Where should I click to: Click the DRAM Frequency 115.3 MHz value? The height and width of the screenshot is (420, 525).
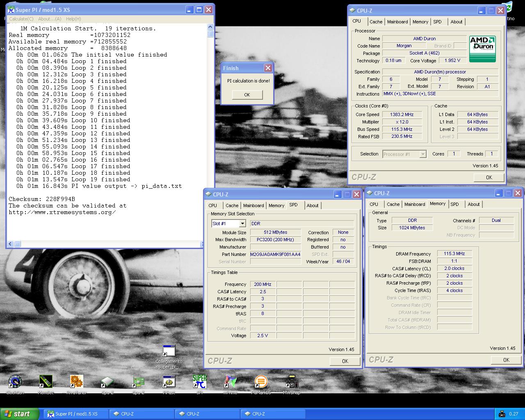tap(454, 253)
